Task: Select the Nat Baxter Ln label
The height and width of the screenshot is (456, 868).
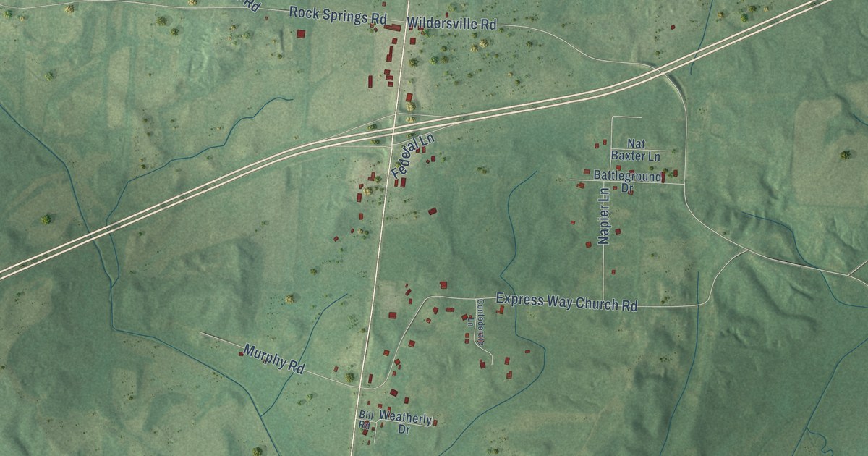Action: (x=636, y=150)
